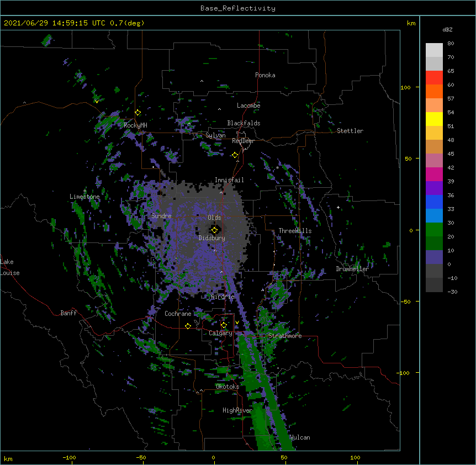This screenshot has width=476, height=465.
Task: Click the RedDeer city label
Action: pos(243,141)
